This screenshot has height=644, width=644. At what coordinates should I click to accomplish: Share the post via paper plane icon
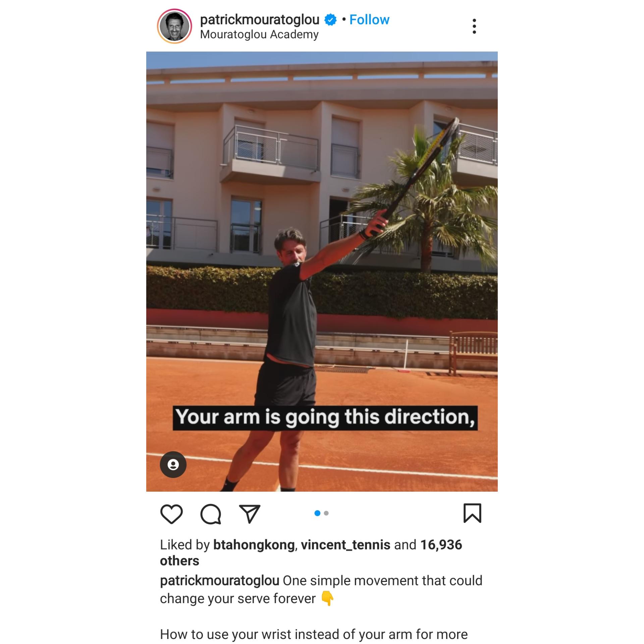coord(250,514)
